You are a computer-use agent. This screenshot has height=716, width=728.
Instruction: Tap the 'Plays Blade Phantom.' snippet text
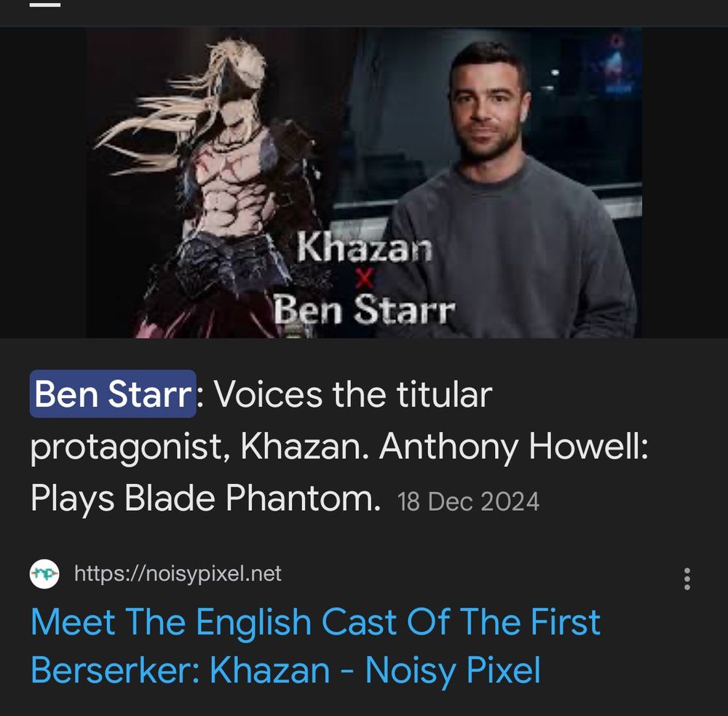(x=206, y=499)
